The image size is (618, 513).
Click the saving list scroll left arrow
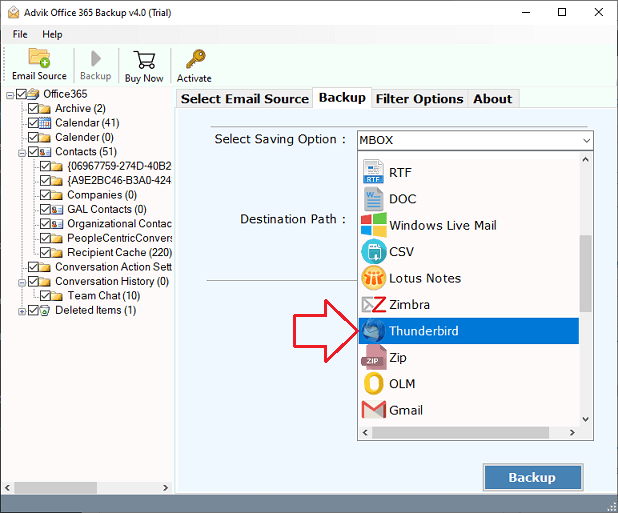pyautogui.click(x=365, y=433)
